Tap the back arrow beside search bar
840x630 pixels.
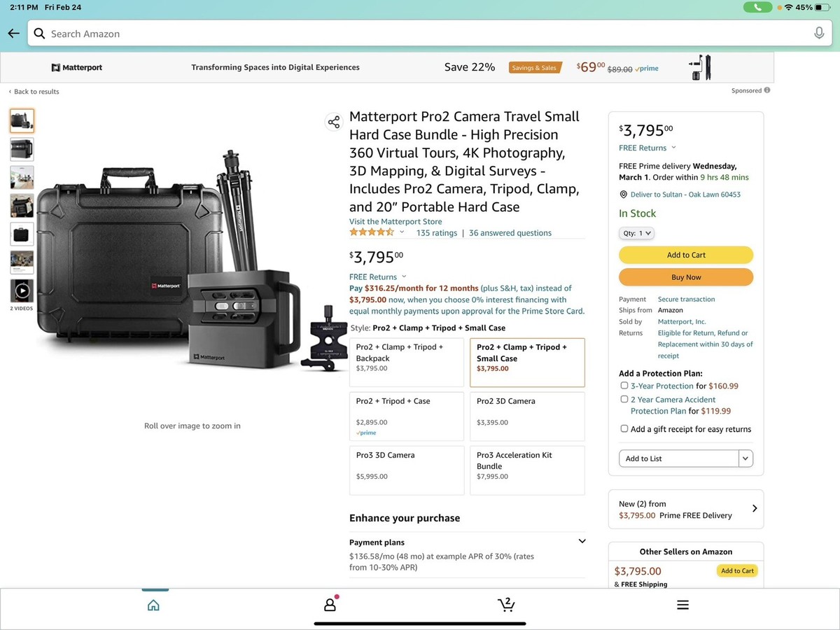(13, 34)
